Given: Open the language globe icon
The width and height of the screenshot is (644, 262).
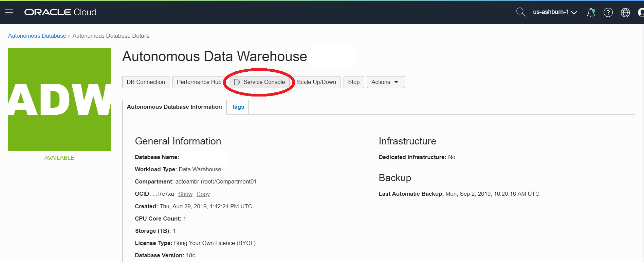Looking at the screenshot, I should coord(625,13).
